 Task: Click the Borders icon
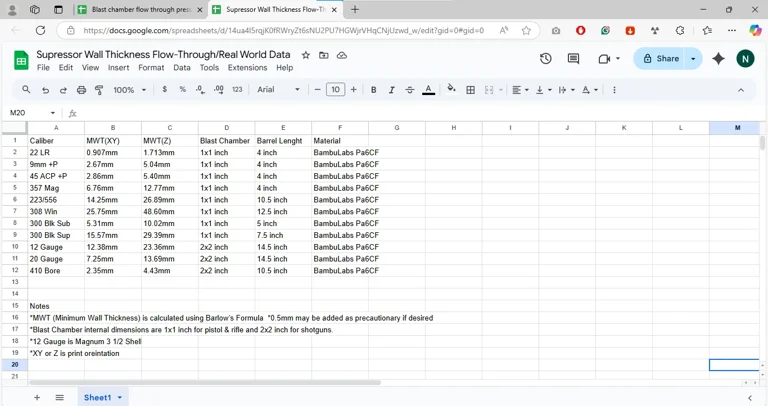[470, 90]
